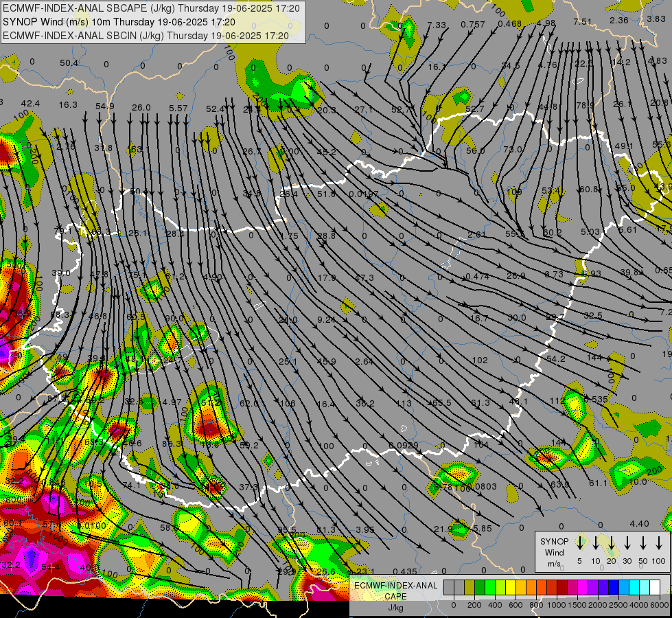
Task: Pick the white CAPE legend swatch
Action: [655, 588]
